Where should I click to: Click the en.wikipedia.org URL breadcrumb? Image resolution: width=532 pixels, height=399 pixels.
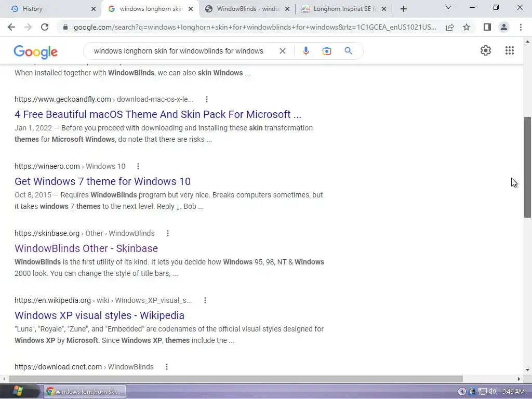(x=103, y=300)
